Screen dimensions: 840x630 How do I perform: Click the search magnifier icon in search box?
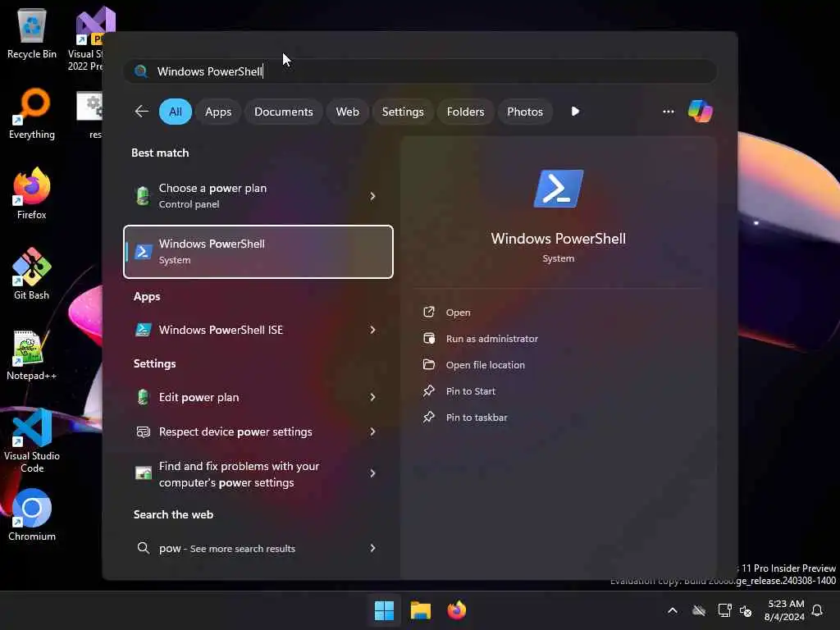click(141, 71)
